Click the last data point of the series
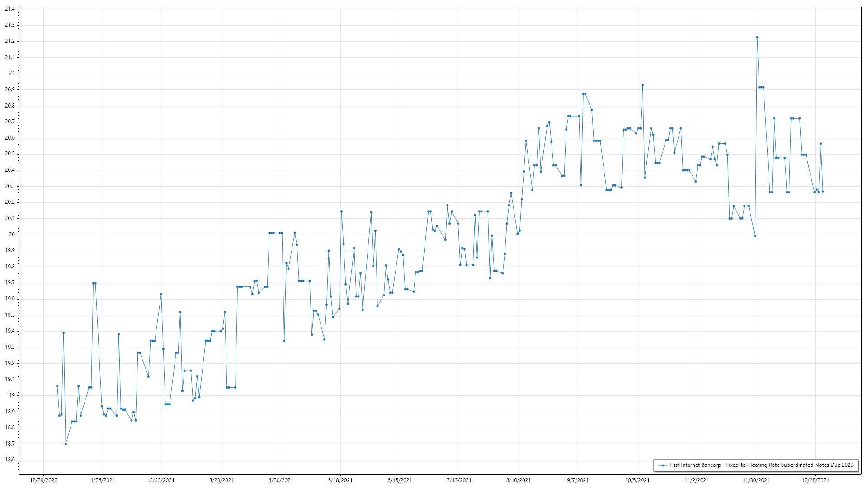 pyautogui.click(x=823, y=192)
